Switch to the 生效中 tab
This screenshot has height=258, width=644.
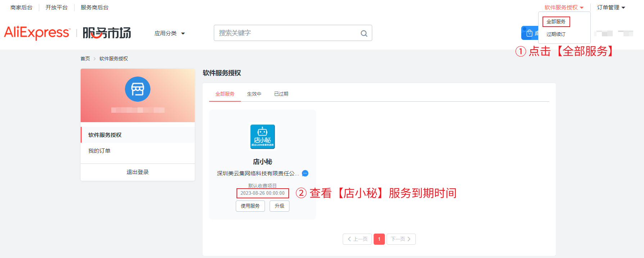pyautogui.click(x=254, y=94)
